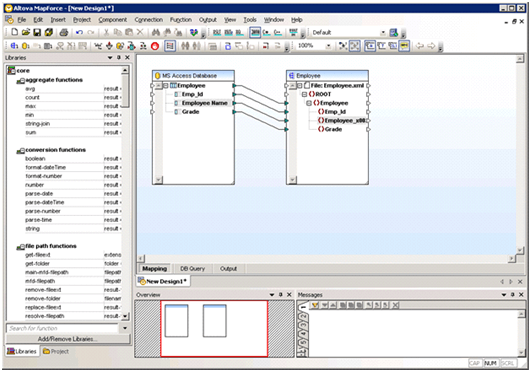531x372 pixels.
Task: Switch to the Output tab
Action: (x=228, y=268)
